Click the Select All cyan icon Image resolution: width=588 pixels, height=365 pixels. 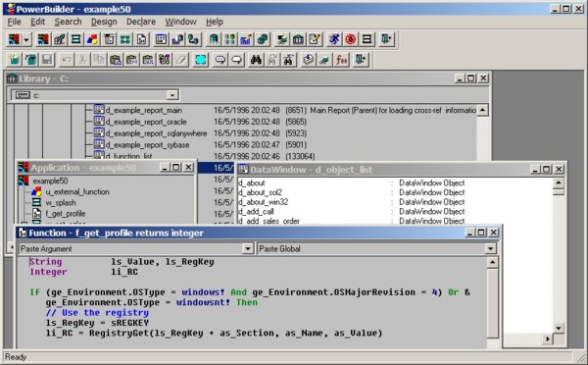coord(201,60)
